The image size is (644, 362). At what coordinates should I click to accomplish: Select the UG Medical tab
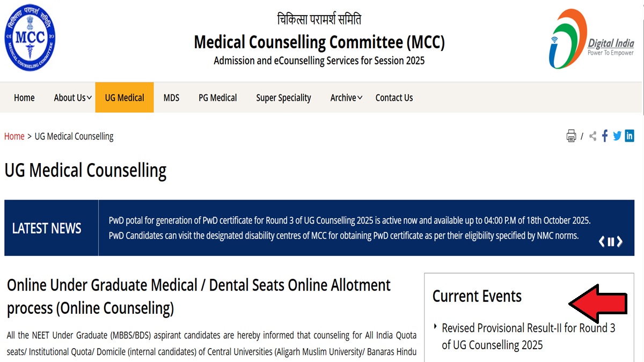(125, 98)
